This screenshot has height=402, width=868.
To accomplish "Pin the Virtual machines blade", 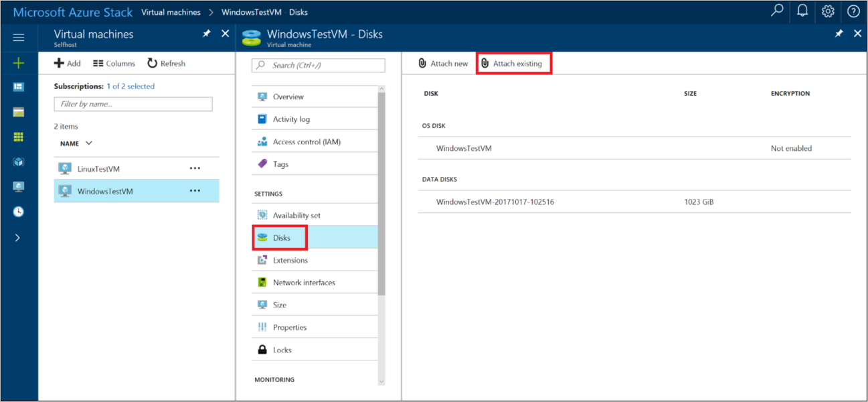I will pos(206,33).
